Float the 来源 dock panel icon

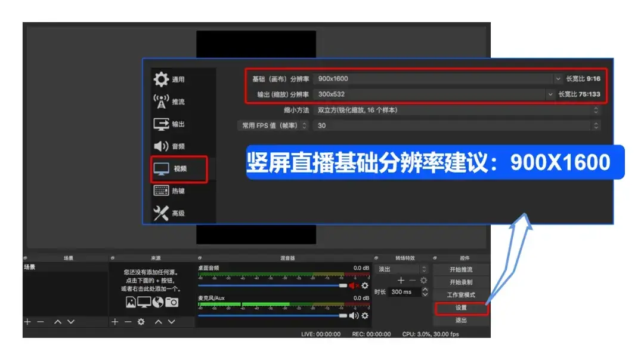[x=113, y=258]
